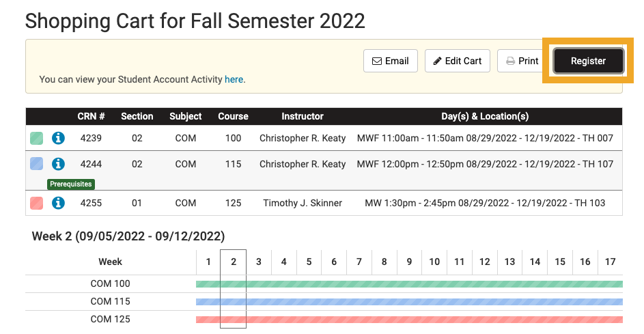The height and width of the screenshot is (334, 644).
Task: Select the green COM 100 color swatch
Action: click(x=37, y=138)
